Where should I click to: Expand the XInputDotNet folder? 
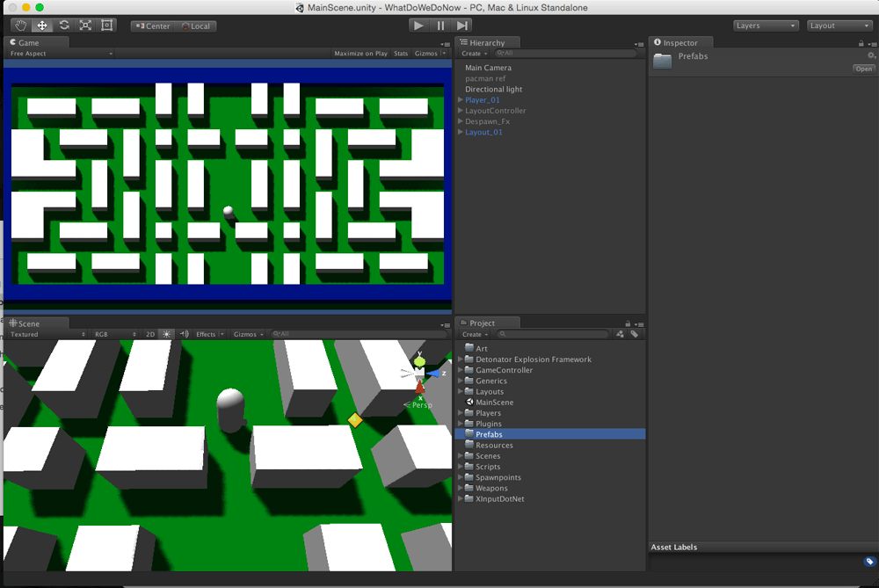point(461,499)
